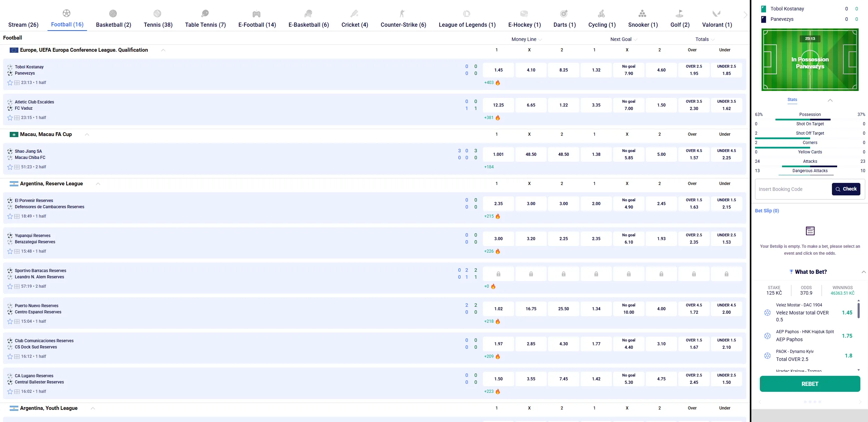This screenshot has width=868, height=422.
Task: Click the Golf flag icon
Action: click(679, 14)
